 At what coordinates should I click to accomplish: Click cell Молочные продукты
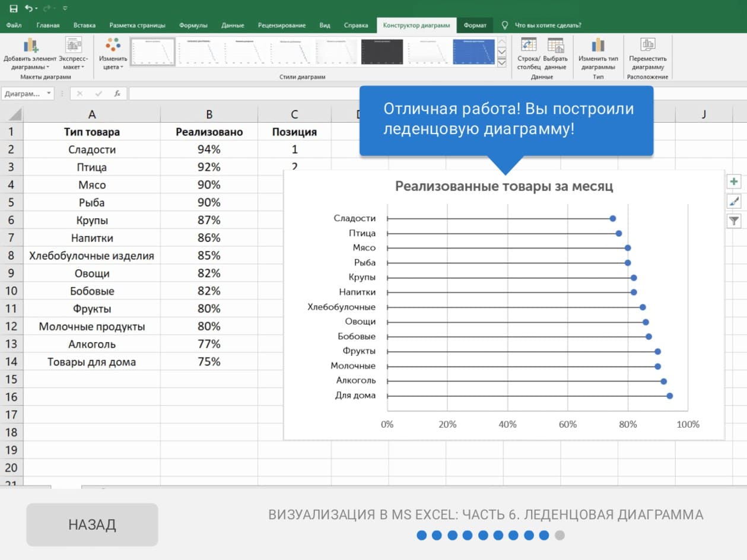(x=91, y=326)
